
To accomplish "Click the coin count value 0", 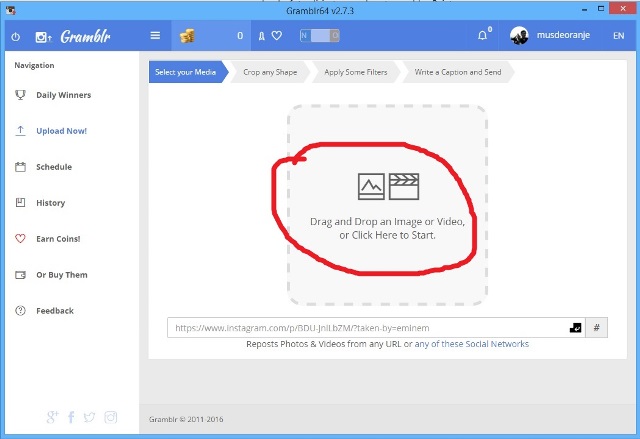I will pos(240,36).
